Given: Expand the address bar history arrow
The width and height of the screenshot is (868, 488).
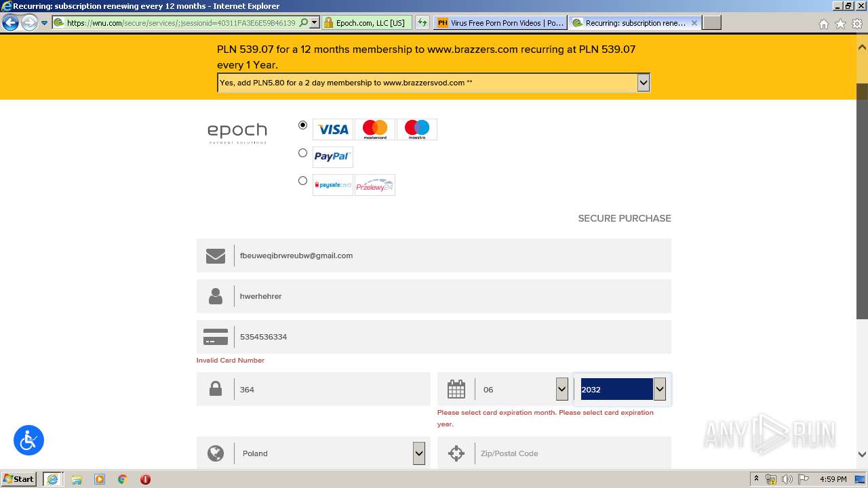Looking at the screenshot, I should [315, 22].
